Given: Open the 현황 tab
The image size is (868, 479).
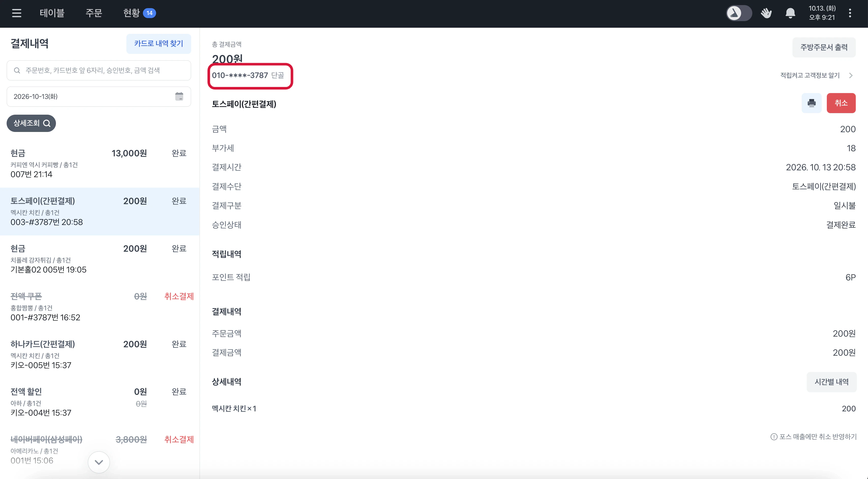Looking at the screenshot, I should coord(131,13).
